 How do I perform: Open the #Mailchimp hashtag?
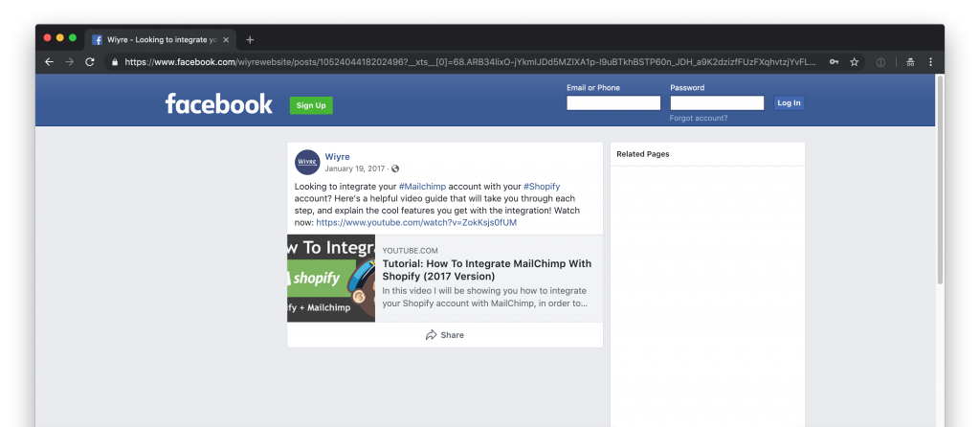click(x=422, y=187)
